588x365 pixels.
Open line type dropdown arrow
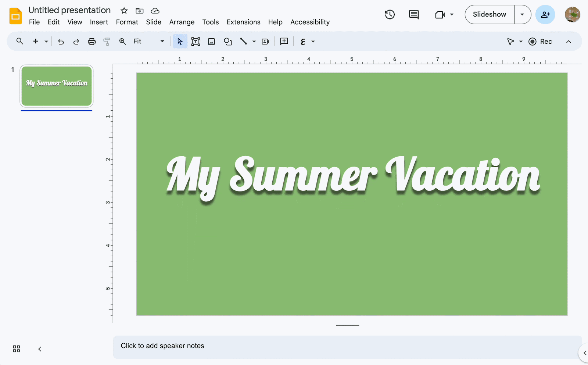254,42
